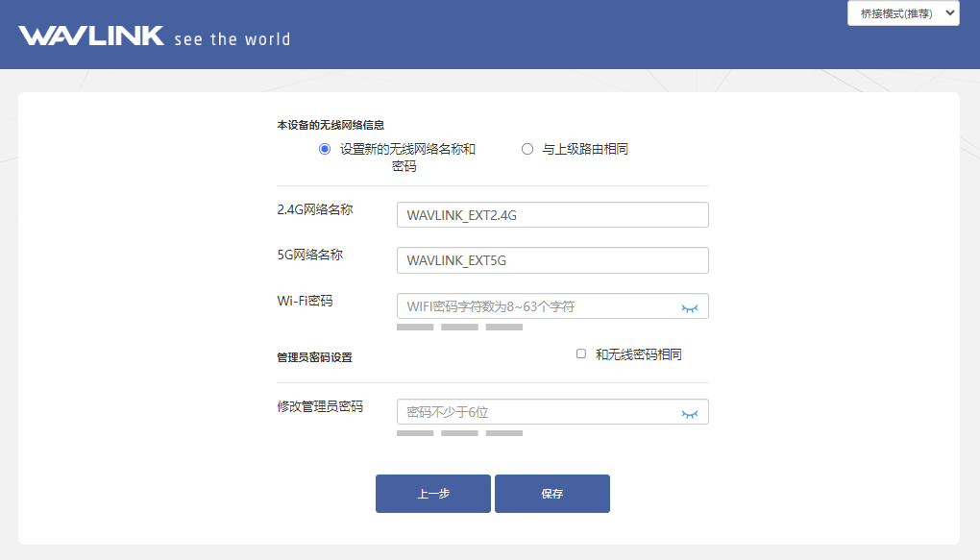Click first strength bar under Wi-Fi密码
This screenshot has width=980, height=560.
pos(415,328)
